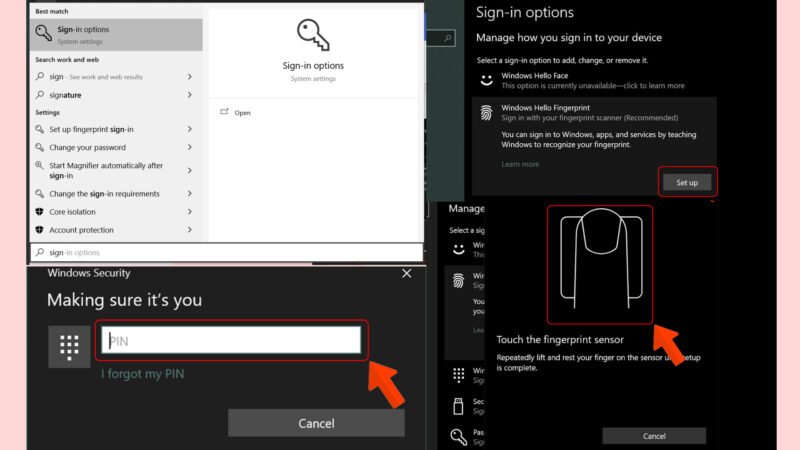This screenshot has height=450, width=800.
Task: Open Sign-in options from the preview pane
Action: [x=242, y=113]
